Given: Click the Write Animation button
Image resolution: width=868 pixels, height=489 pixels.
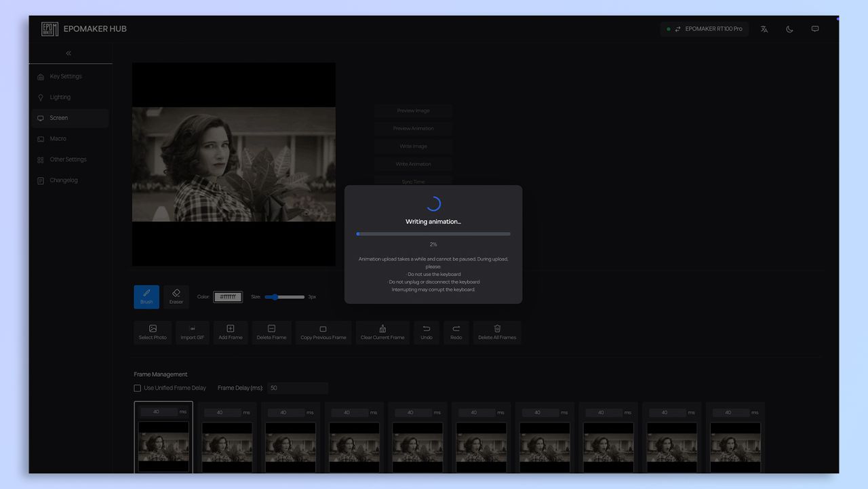Looking at the screenshot, I should click(x=413, y=164).
